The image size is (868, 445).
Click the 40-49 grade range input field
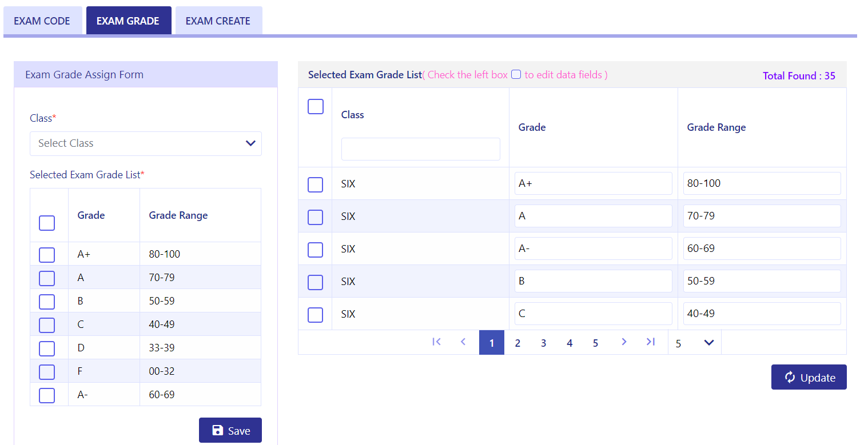(x=762, y=314)
